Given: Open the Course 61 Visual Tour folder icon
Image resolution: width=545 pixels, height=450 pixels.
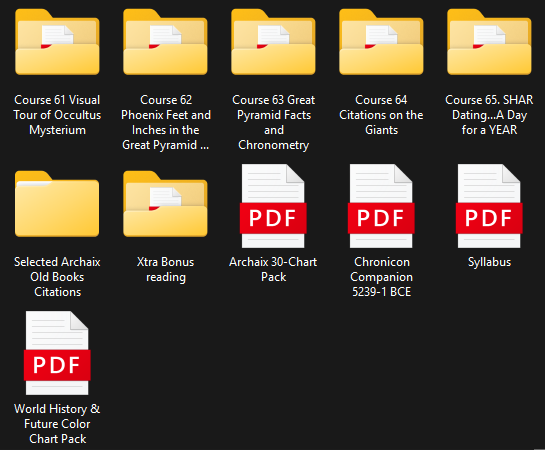Looking at the screenshot, I should pyautogui.click(x=57, y=42).
